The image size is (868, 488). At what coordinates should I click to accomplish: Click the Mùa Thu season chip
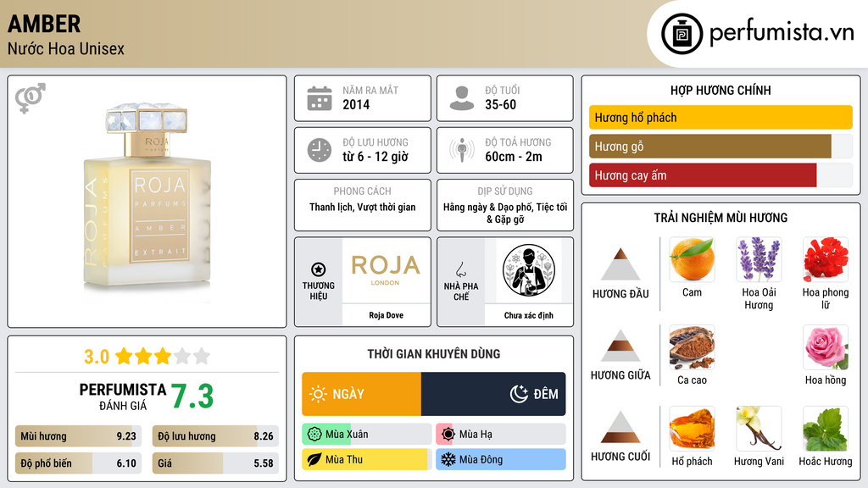366,459
